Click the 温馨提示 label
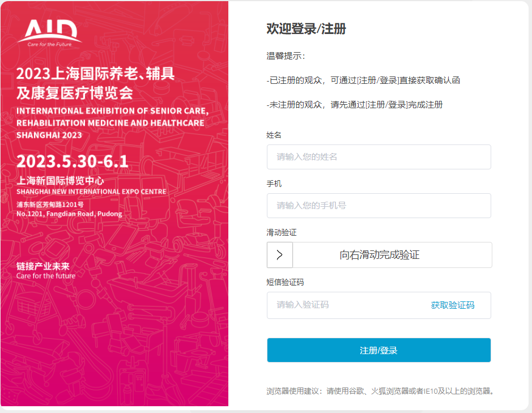 (x=286, y=56)
